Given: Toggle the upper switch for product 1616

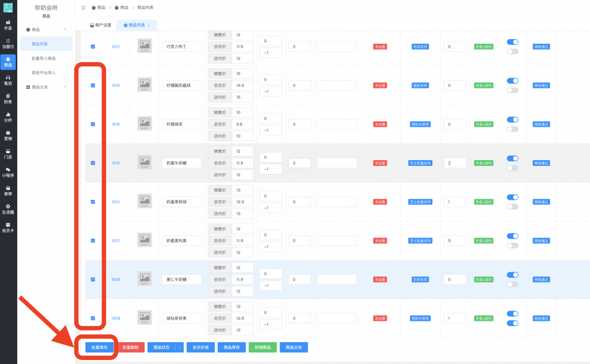Looking at the screenshot, I should tap(512, 158).
